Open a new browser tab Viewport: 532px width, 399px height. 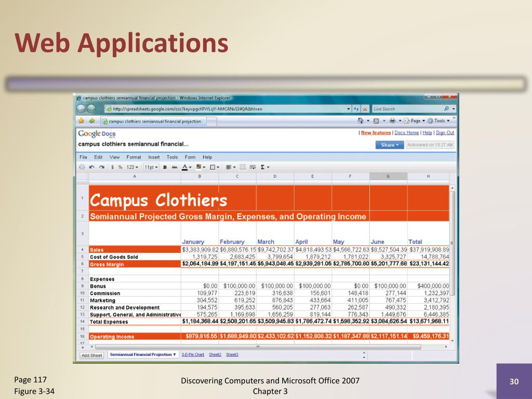click(212, 122)
